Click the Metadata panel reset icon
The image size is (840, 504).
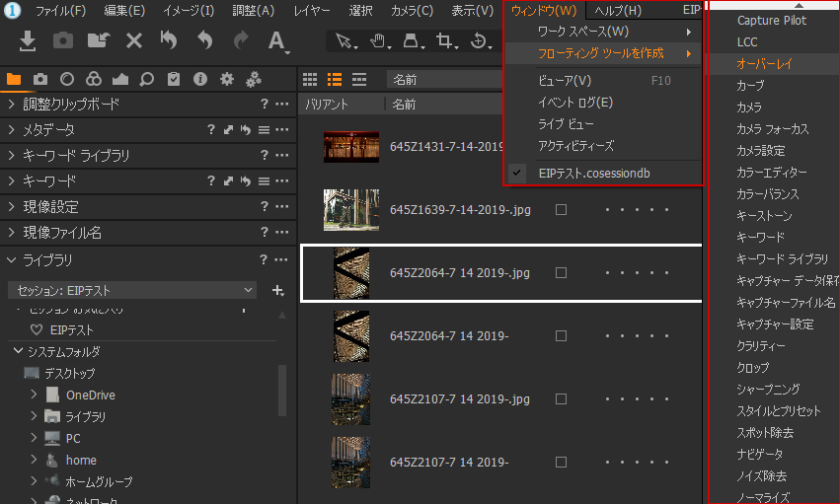245,130
